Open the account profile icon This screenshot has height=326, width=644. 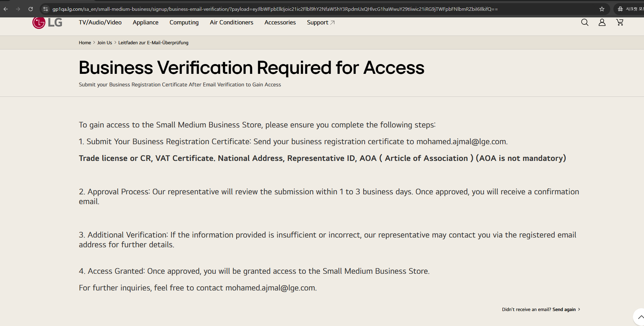pos(602,23)
